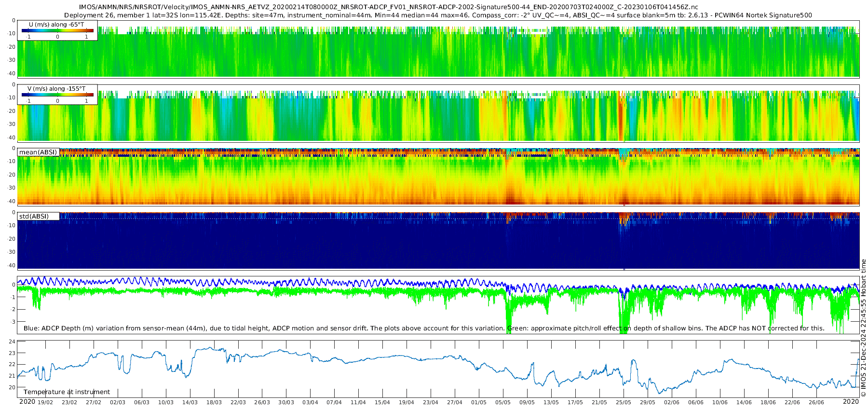Click the U velocity colorbar legend
Image resolution: width=868 pixels, height=410 pixels.
coord(57,31)
